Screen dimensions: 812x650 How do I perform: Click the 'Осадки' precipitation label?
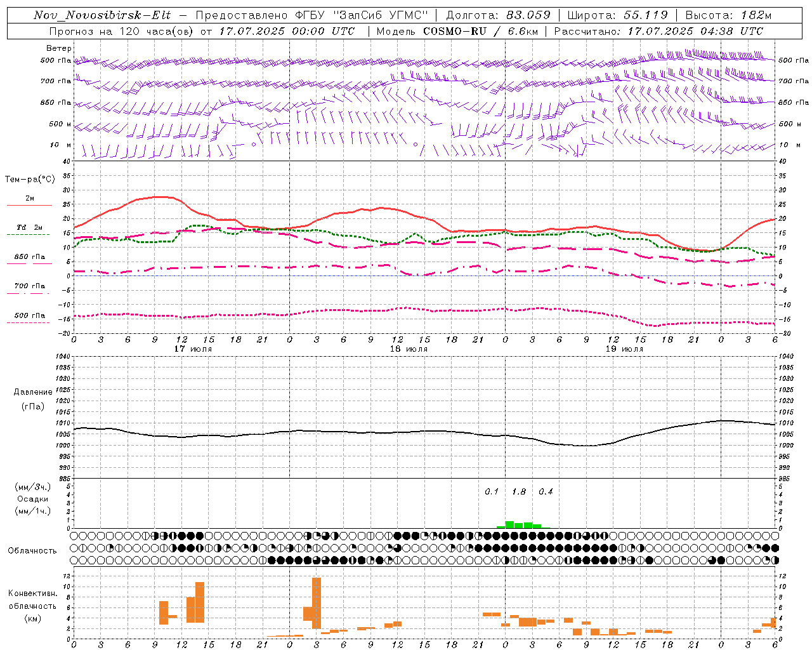(33, 499)
